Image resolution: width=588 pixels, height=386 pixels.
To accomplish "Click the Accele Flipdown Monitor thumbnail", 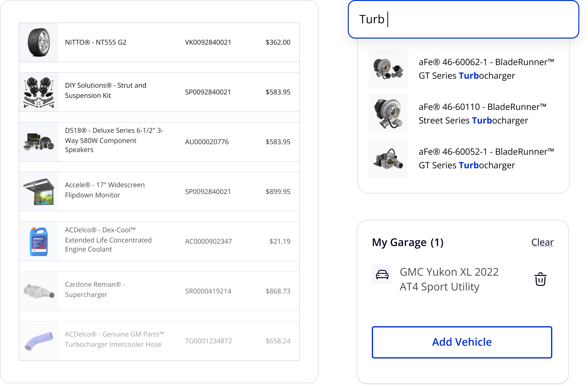I will click(39, 192).
